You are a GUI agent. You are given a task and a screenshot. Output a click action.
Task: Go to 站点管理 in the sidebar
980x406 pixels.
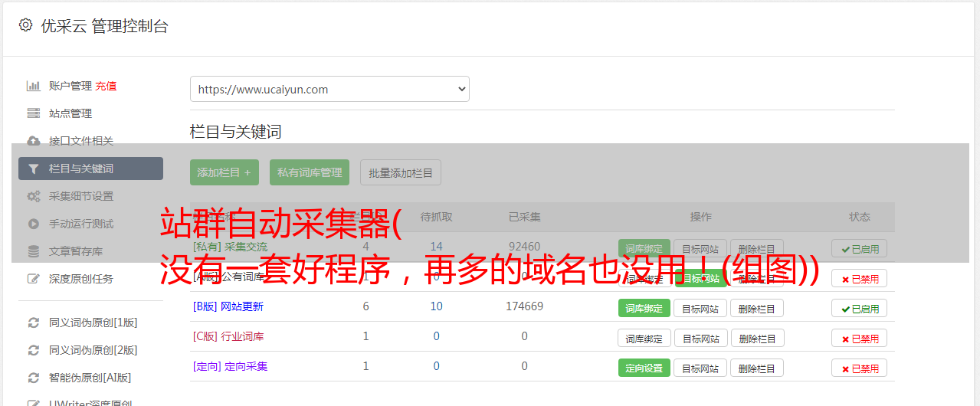coord(70,113)
